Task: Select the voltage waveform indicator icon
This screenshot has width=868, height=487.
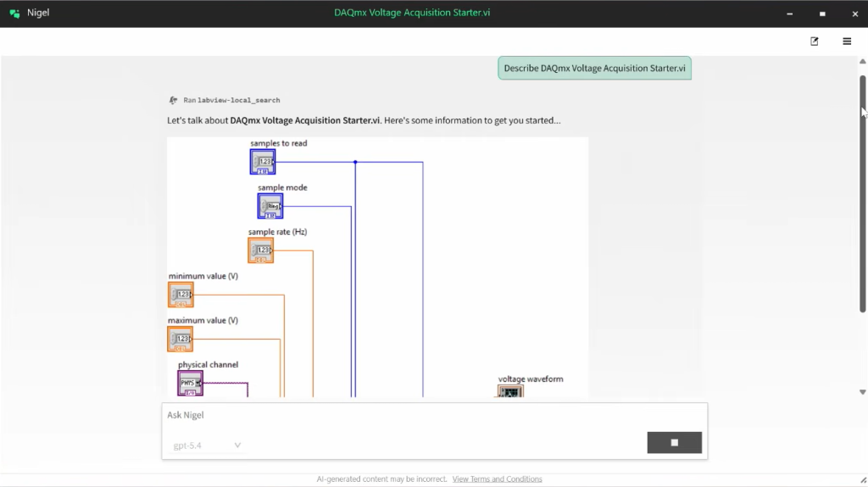Action: coord(509,391)
